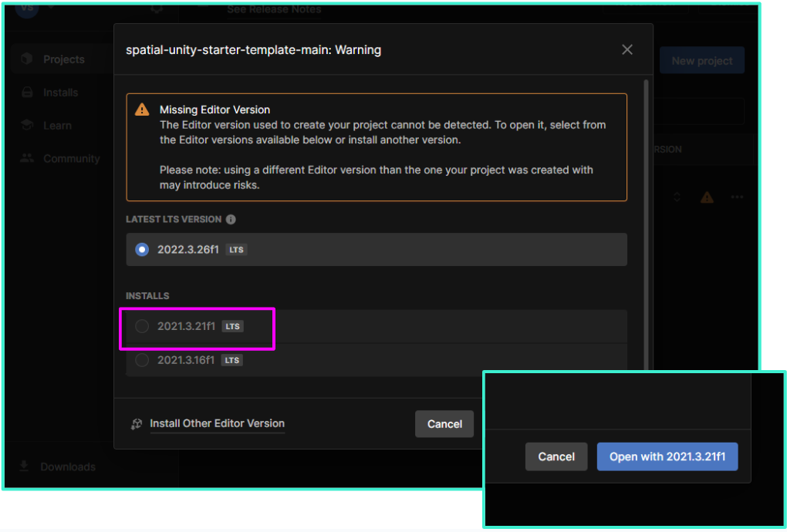
Task: Select the 2022.3.26f1 editor version radio
Action: coord(142,249)
